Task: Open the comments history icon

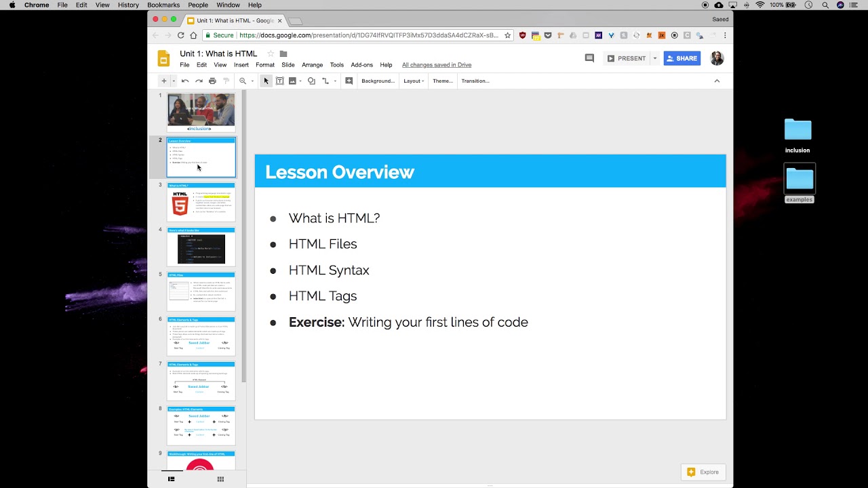Action: pos(589,58)
